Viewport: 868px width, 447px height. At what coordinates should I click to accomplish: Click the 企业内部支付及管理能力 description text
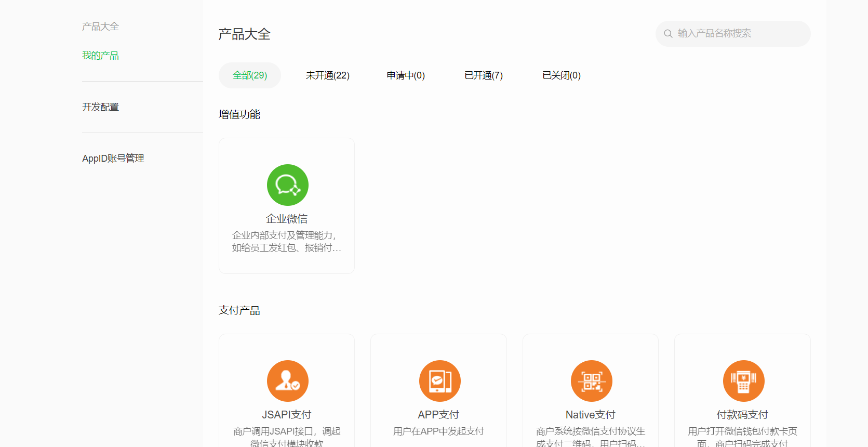tap(287, 242)
